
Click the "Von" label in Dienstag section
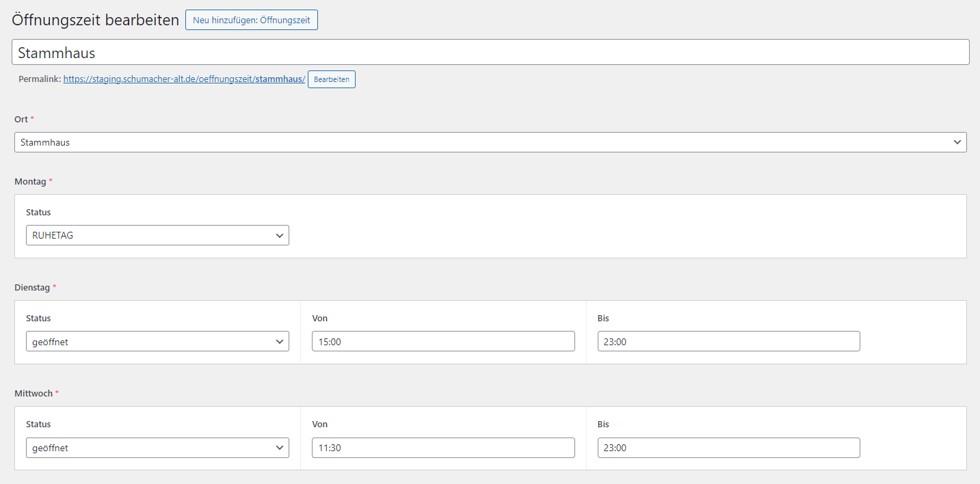point(319,319)
